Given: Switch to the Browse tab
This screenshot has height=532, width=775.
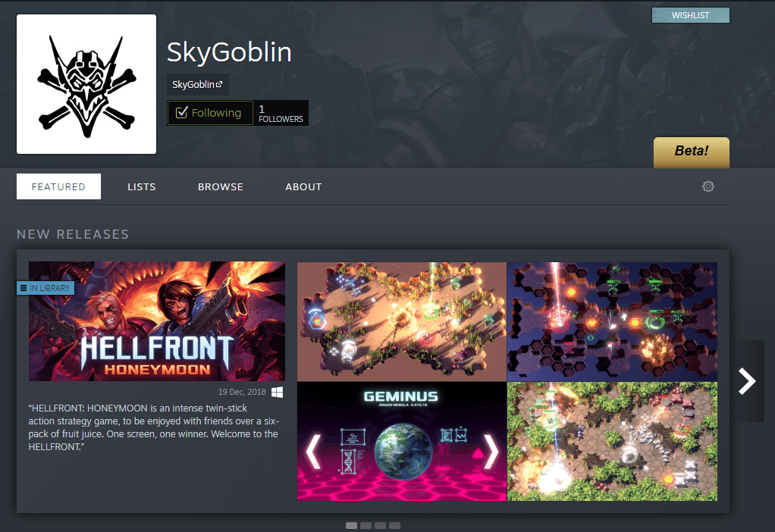Looking at the screenshot, I should point(221,186).
